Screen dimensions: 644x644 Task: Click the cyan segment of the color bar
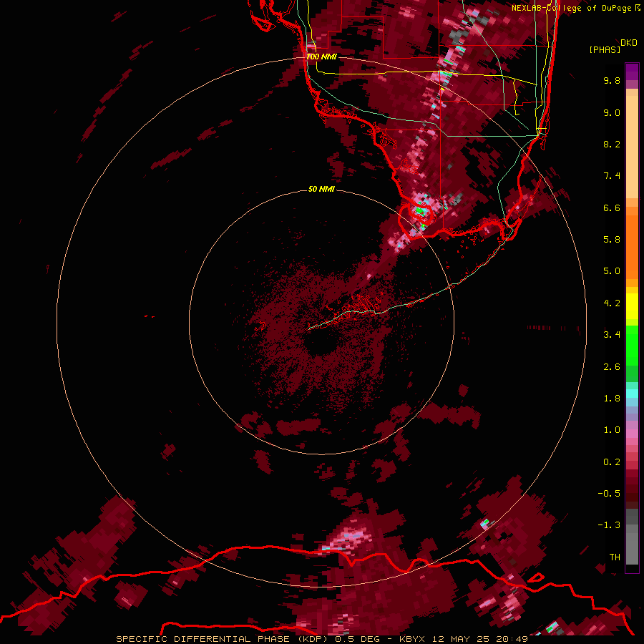(x=632, y=394)
